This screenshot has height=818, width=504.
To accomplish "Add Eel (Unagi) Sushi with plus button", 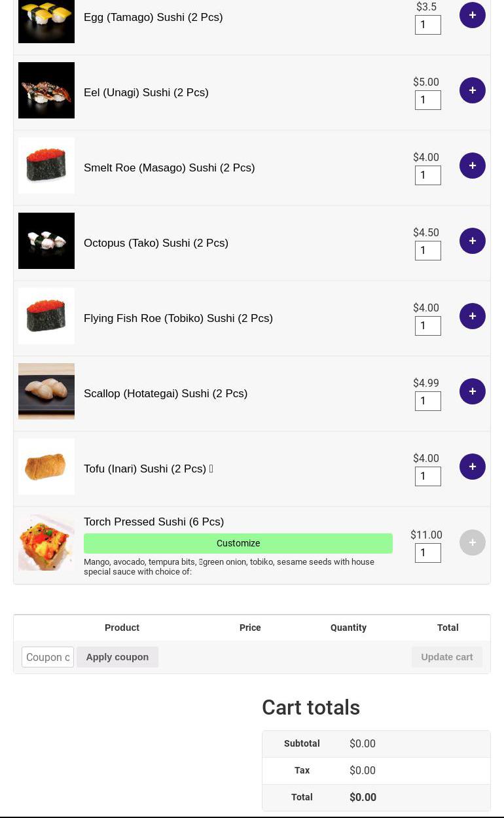I will tap(472, 90).
